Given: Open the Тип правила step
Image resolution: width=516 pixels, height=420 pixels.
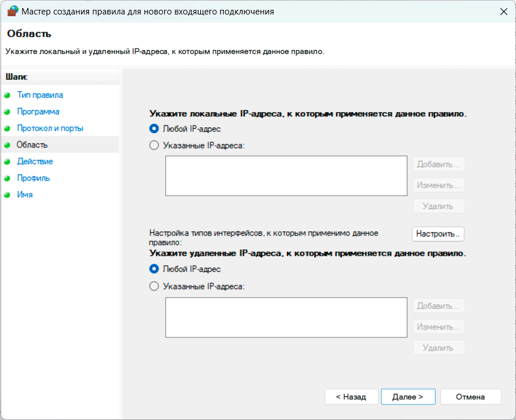Looking at the screenshot, I should (x=40, y=95).
